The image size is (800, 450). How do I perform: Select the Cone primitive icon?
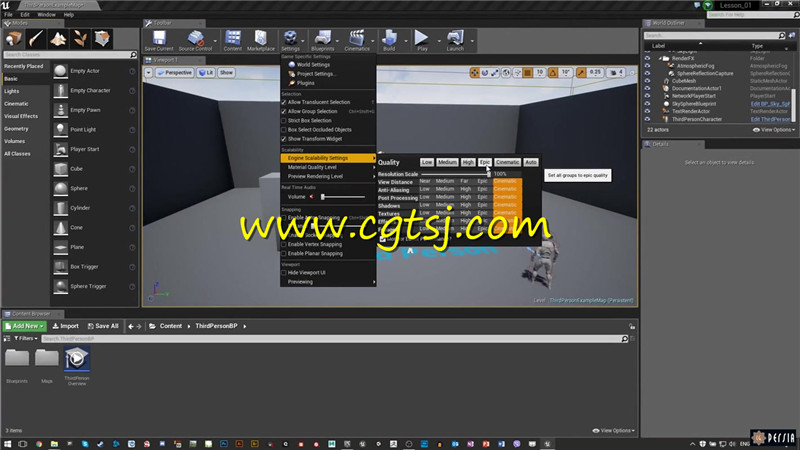[60, 228]
